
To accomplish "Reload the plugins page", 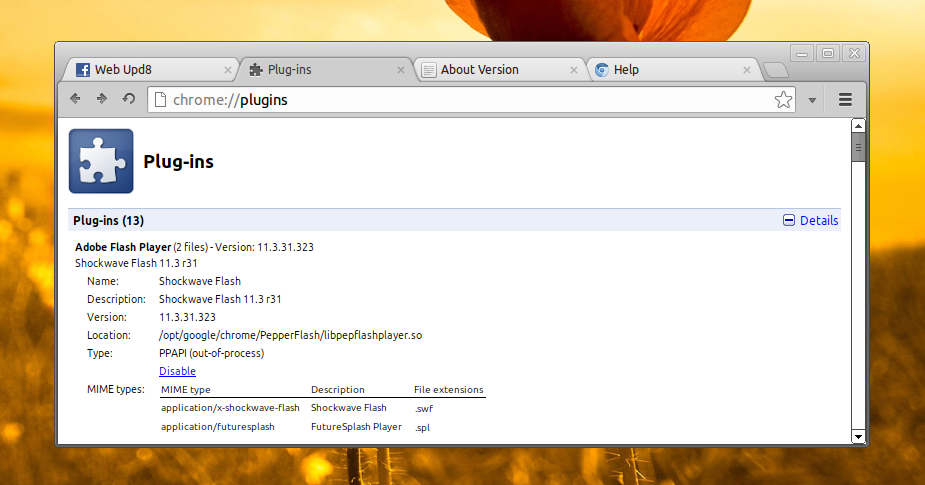I will click(129, 99).
